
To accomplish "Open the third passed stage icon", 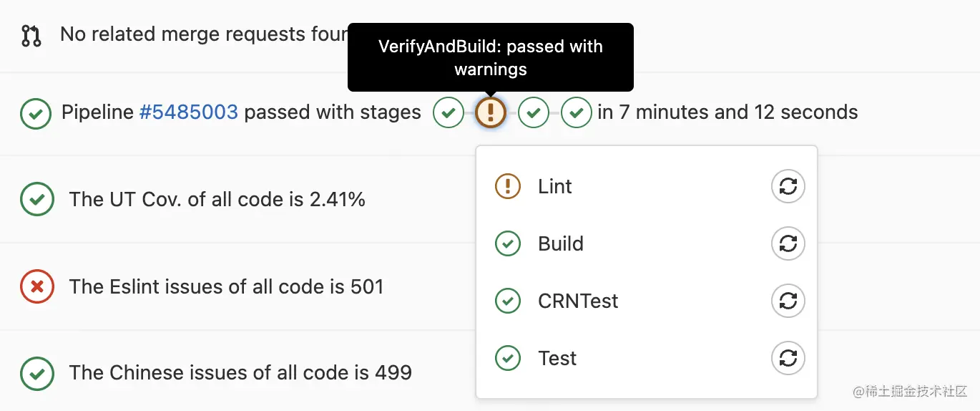I will pos(534,112).
